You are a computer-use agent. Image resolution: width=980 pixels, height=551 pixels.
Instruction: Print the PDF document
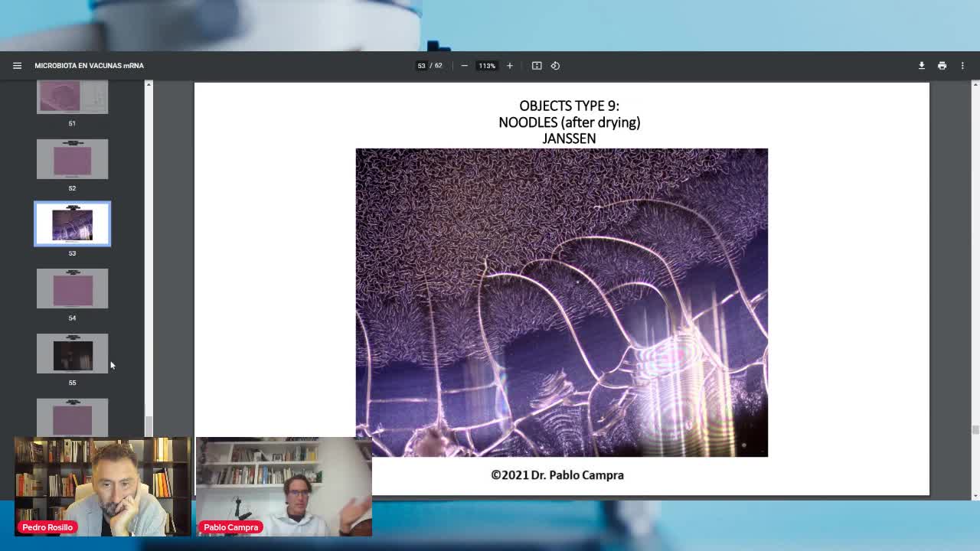(942, 66)
